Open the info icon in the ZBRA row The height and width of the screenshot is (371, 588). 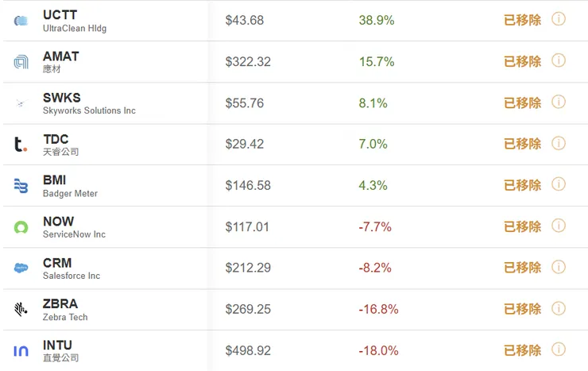coord(559,308)
